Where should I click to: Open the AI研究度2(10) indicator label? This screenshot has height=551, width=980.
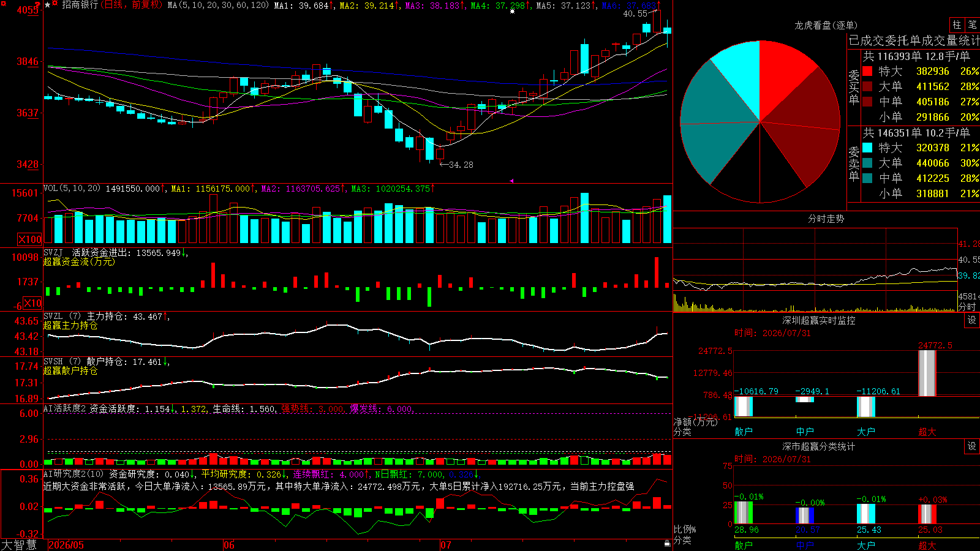click(73, 474)
